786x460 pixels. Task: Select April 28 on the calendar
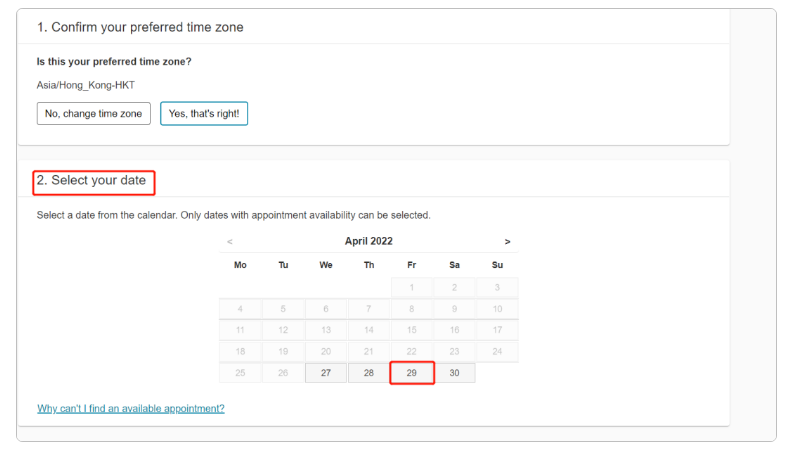pos(369,373)
